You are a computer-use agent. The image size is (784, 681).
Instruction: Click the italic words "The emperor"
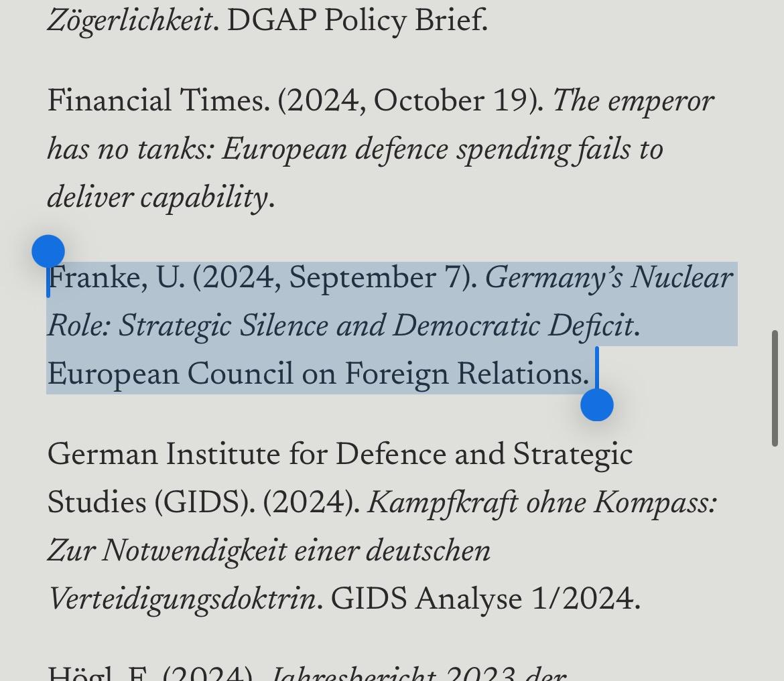click(633, 102)
